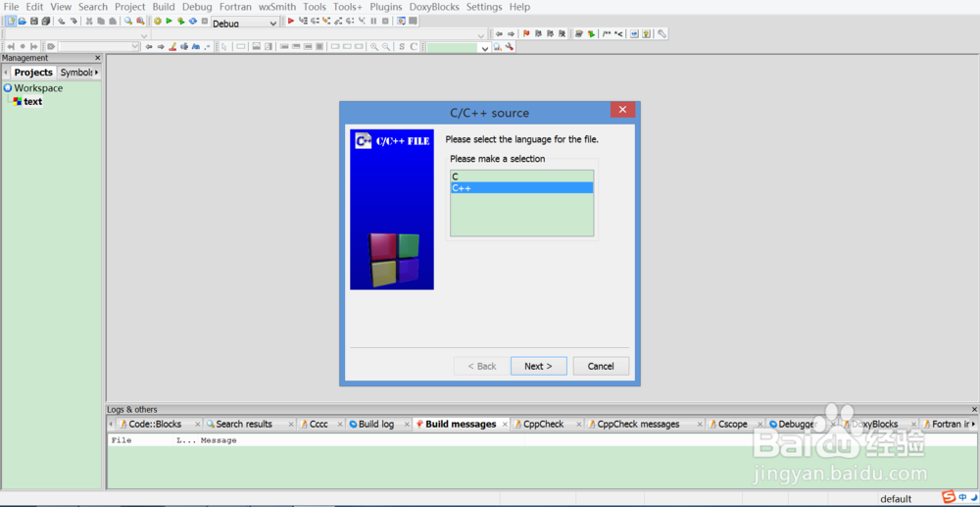
Task: Select C++ in the language list
Action: click(x=522, y=187)
